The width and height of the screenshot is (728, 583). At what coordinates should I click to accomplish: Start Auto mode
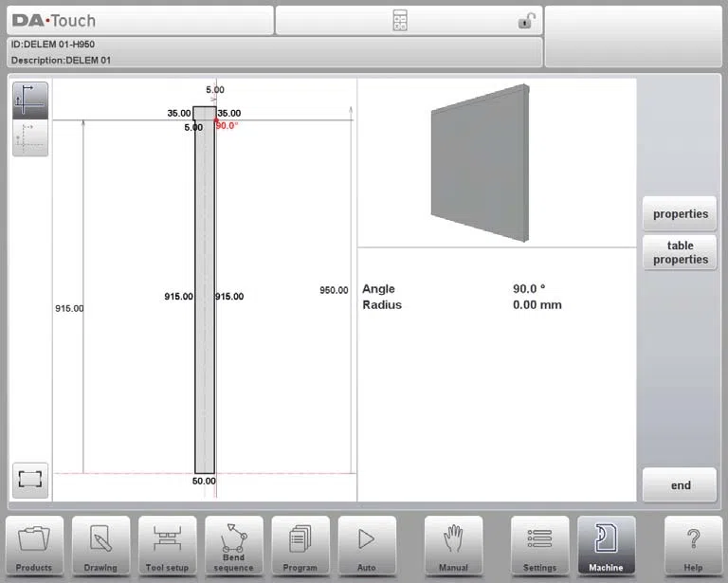pos(367,546)
